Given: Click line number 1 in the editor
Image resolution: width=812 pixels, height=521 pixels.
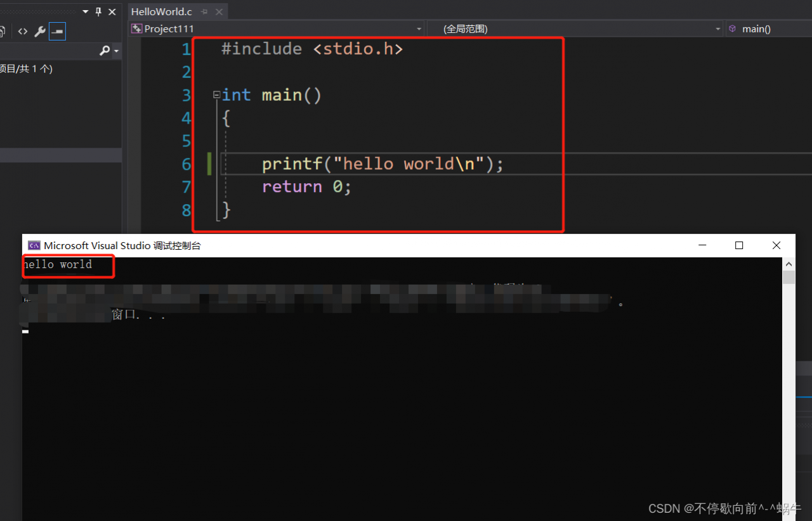Looking at the screenshot, I should (186, 49).
